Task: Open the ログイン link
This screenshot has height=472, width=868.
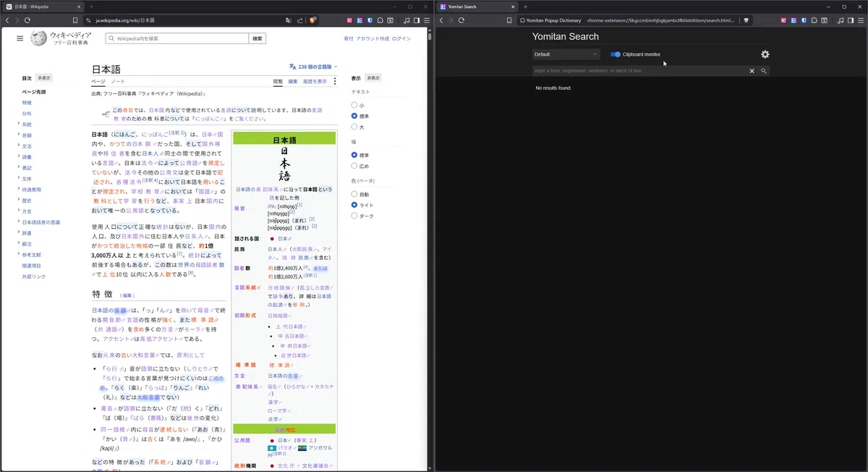Action: click(401, 38)
